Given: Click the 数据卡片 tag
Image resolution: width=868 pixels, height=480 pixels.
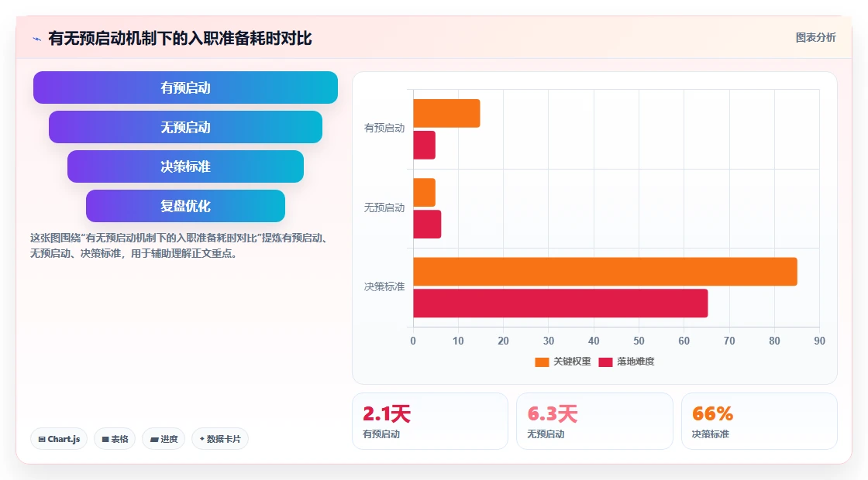Looking at the screenshot, I should click(220, 439).
